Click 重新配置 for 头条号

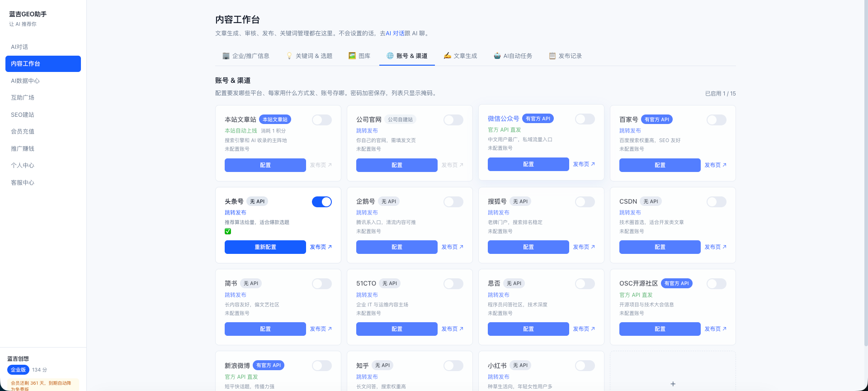tap(265, 247)
